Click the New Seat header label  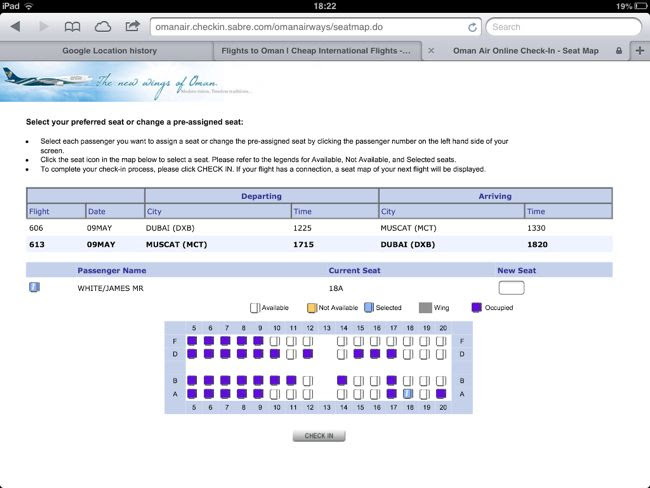click(x=517, y=270)
